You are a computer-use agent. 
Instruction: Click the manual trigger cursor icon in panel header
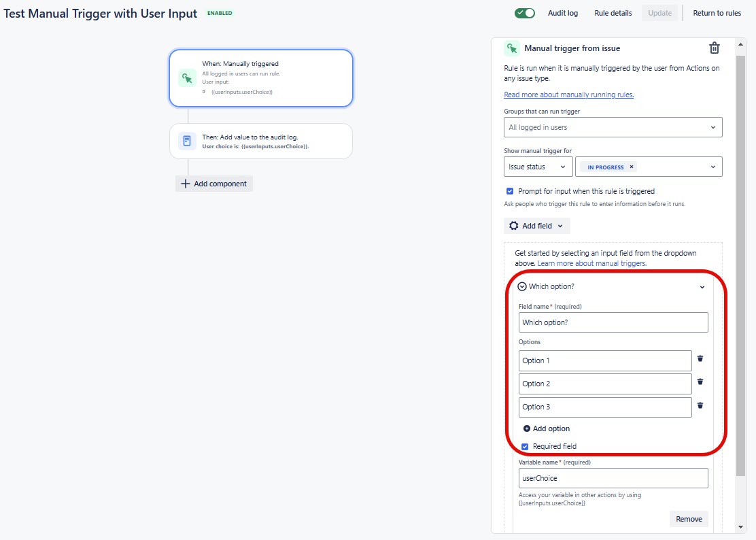pos(511,48)
